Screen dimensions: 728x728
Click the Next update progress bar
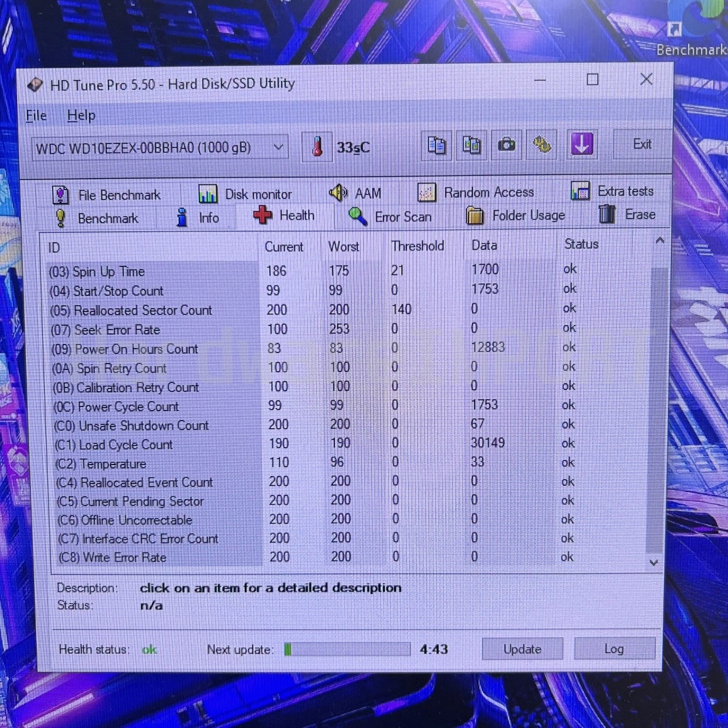click(346, 649)
